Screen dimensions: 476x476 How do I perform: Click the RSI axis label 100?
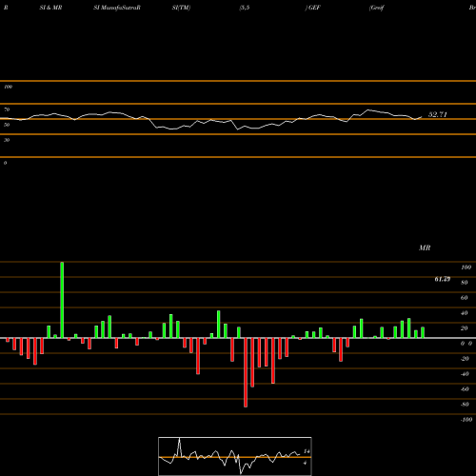[8, 87]
